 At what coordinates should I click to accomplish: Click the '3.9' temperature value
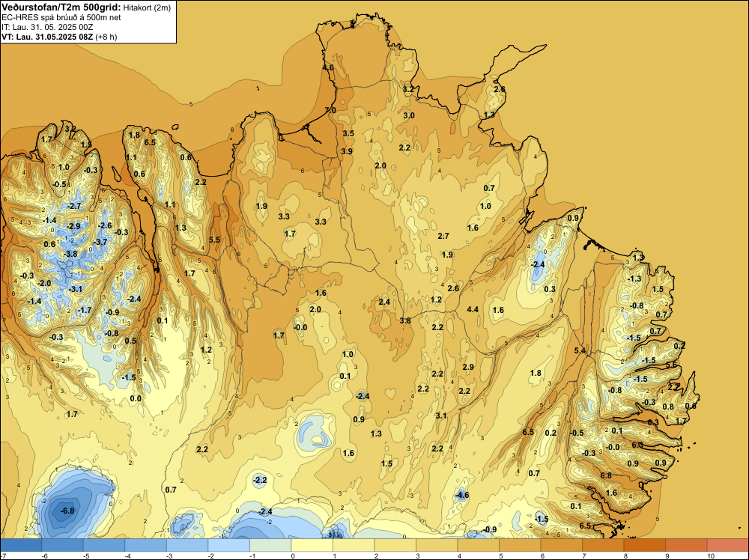pyautogui.click(x=347, y=151)
